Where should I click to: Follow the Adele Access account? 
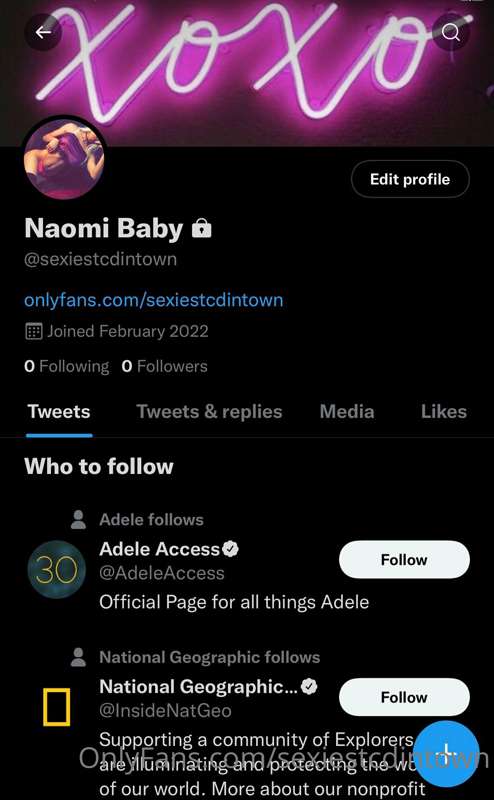pyautogui.click(x=404, y=560)
